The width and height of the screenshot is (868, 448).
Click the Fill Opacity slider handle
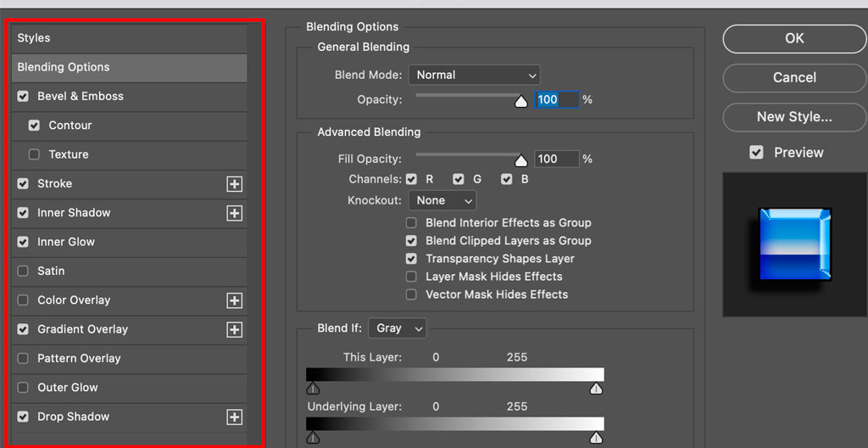pyautogui.click(x=521, y=161)
